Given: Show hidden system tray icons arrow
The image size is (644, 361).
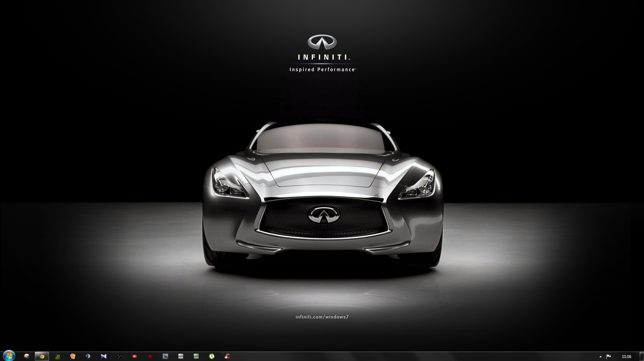Looking at the screenshot, I should [600, 357].
